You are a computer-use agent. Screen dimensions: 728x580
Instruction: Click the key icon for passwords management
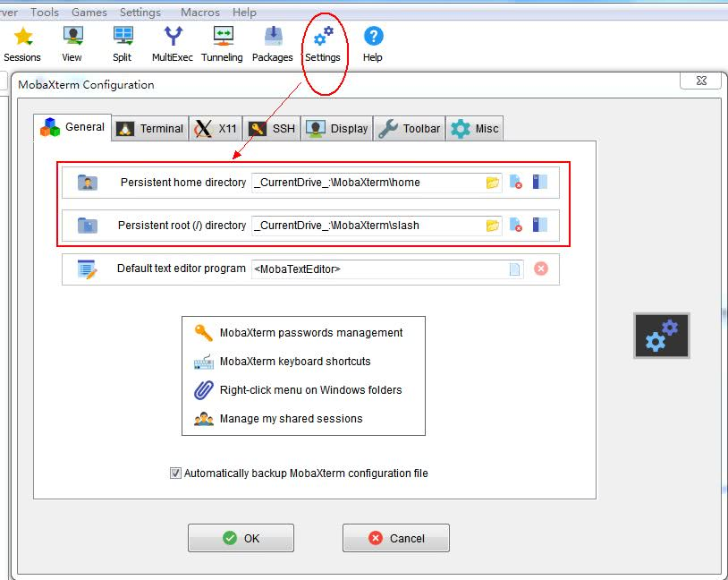tap(203, 333)
